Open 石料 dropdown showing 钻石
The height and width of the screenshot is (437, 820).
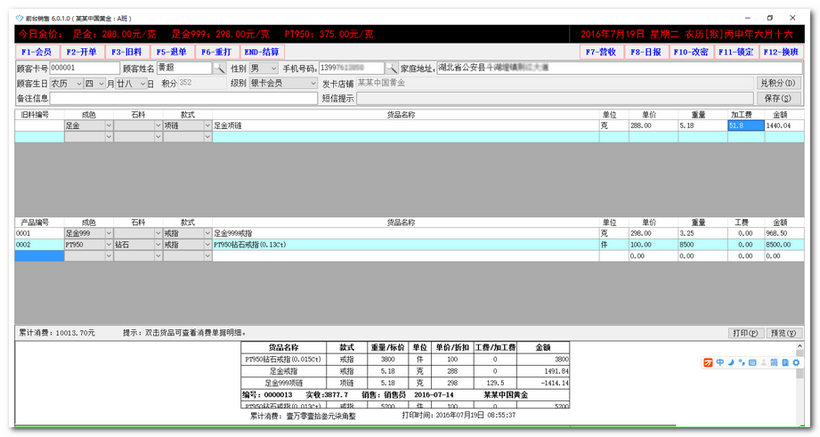click(x=138, y=245)
